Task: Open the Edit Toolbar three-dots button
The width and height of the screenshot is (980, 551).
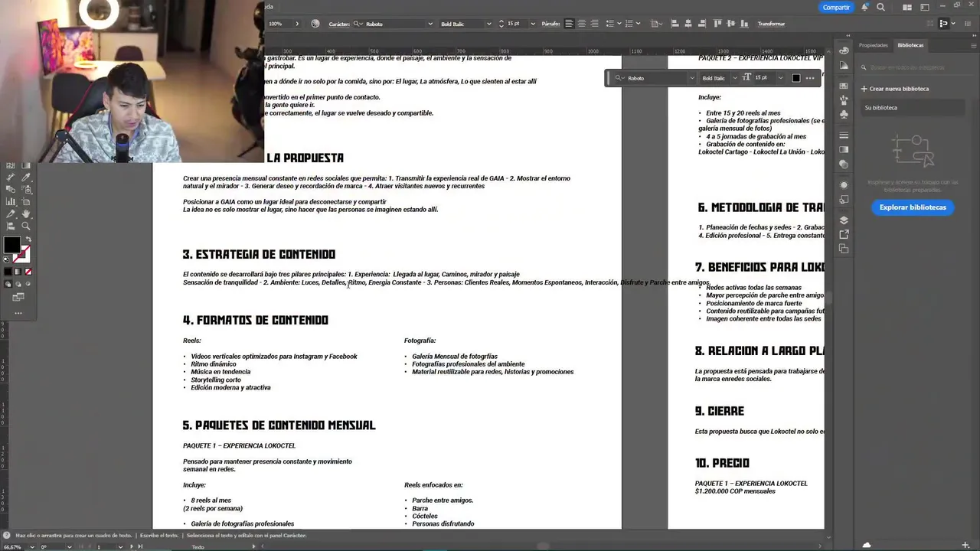Action: pos(18,313)
